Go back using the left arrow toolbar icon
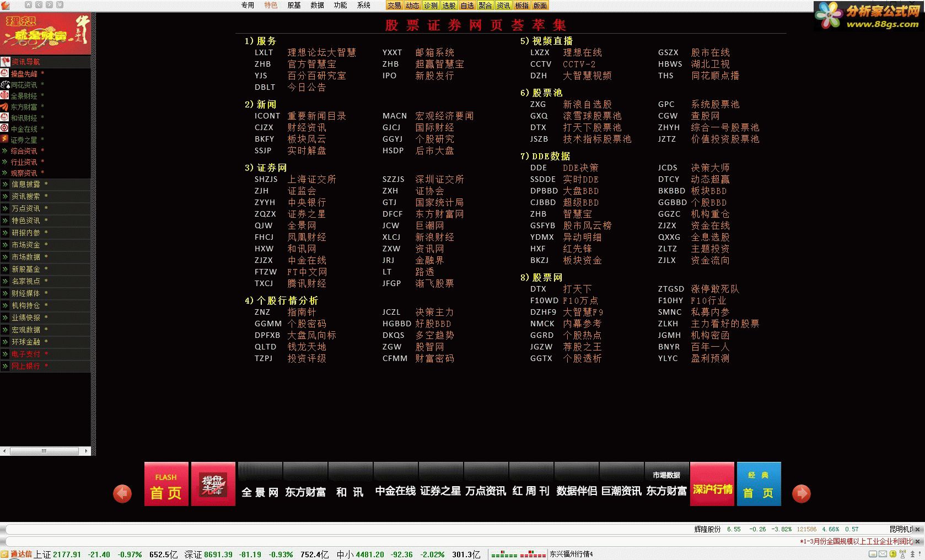Image resolution: width=925 pixels, height=560 pixels. pyautogui.click(x=39, y=4)
